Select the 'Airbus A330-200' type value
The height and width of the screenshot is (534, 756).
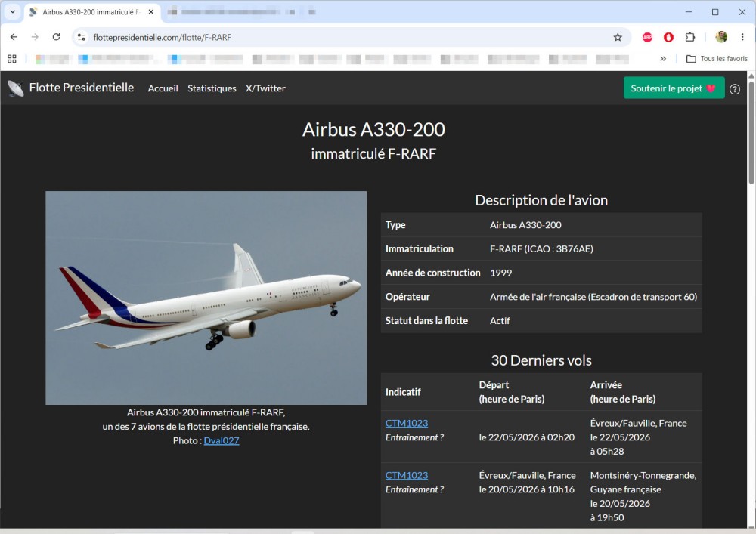click(525, 225)
